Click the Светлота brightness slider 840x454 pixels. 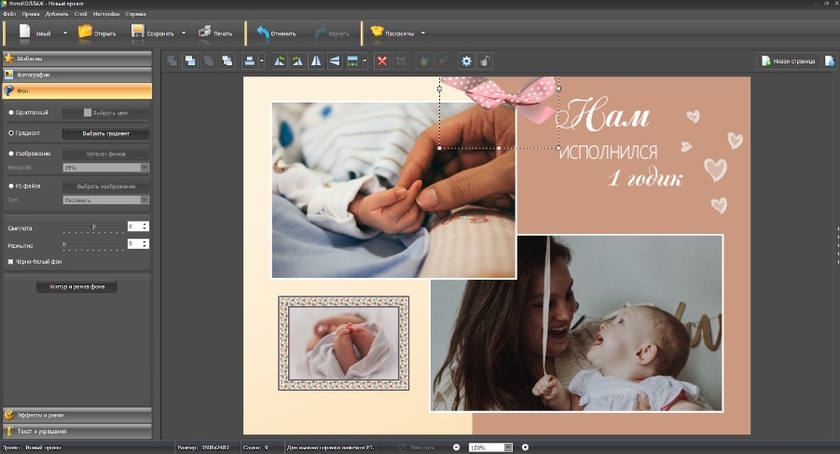(x=93, y=227)
